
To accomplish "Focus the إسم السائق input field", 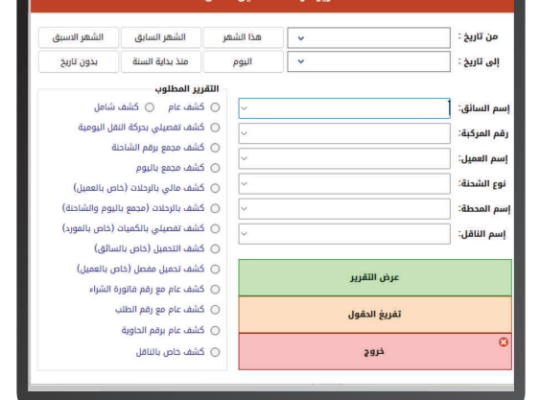I will (344, 109).
